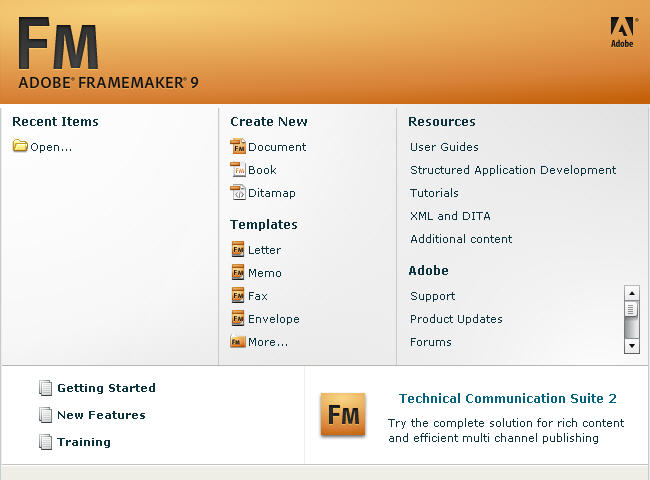Image resolution: width=650 pixels, height=480 pixels.
Task: Browse More... templates
Action: 268,342
